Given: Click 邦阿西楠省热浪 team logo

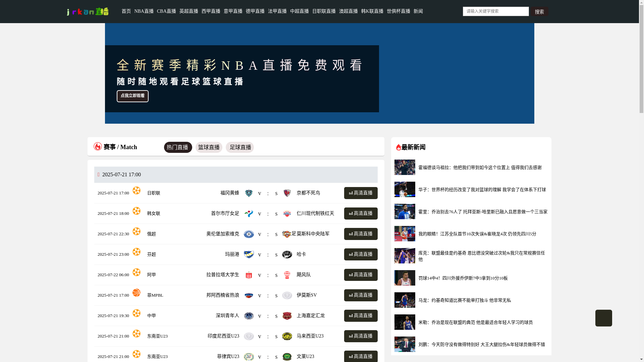Looking at the screenshot, I should [x=249, y=295].
